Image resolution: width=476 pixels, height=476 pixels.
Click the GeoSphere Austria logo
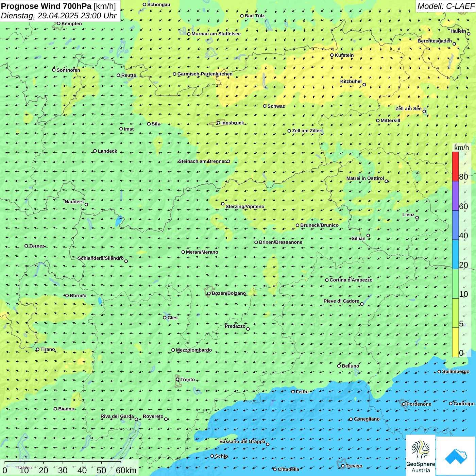[x=421, y=455]
